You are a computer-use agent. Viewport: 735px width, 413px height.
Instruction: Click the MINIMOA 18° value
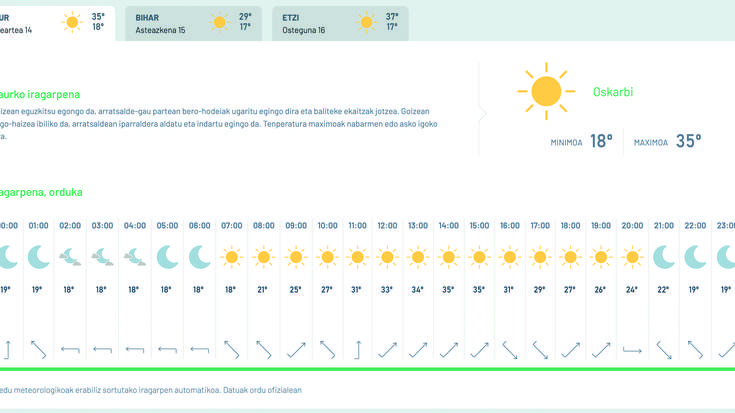601,141
